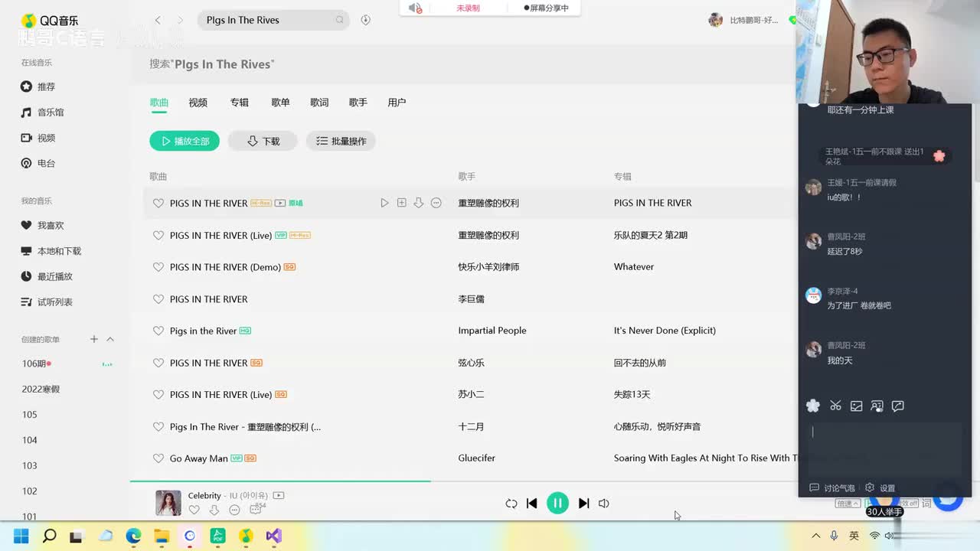Switch to the 视频 results tab
This screenshot has height=551, width=980.
(x=198, y=103)
